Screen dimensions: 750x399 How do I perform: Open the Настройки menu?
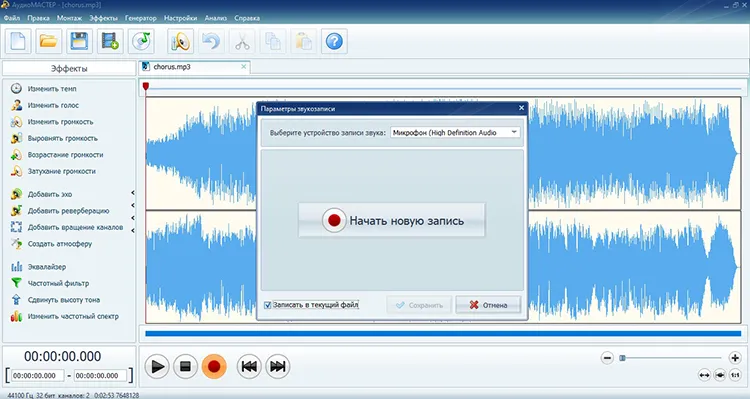(180, 18)
